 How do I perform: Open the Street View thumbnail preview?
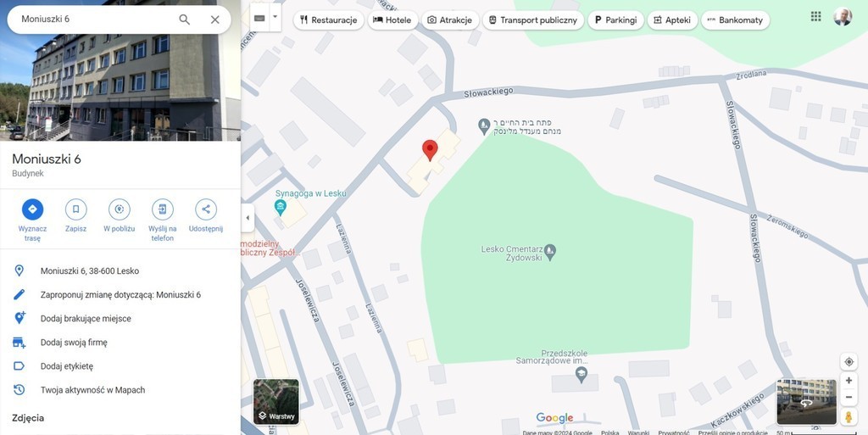pyautogui.click(x=807, y=402)
